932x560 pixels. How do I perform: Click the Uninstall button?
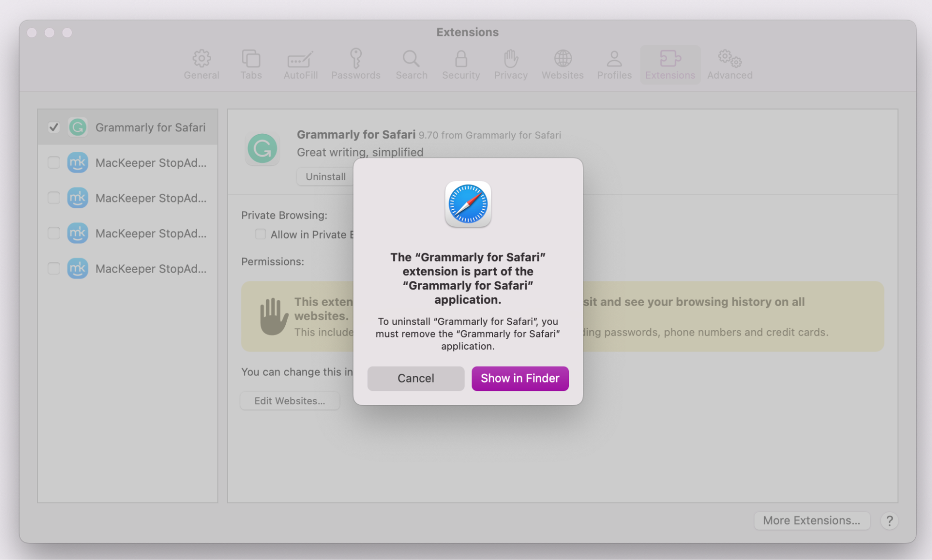tap(325, 177)
